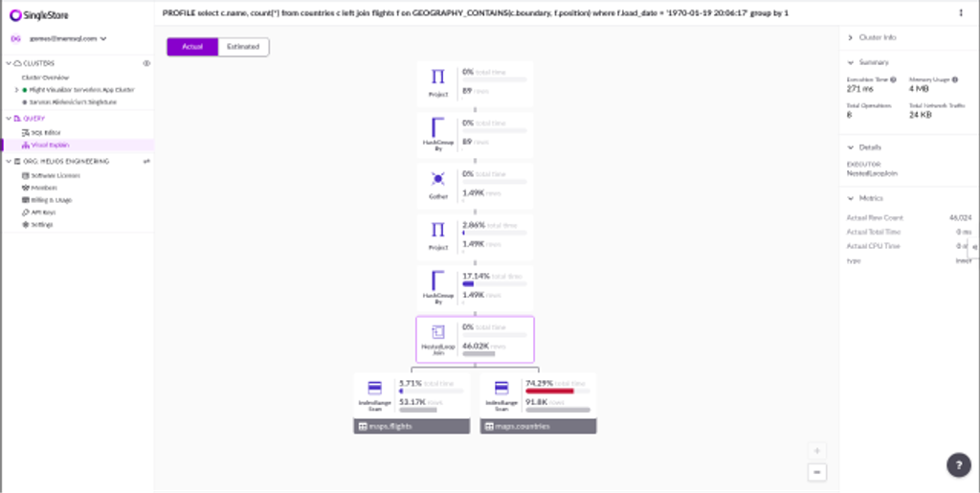Click the SingleStore logo
Viewport: 980px width, 493px height.
coord(38,15)
